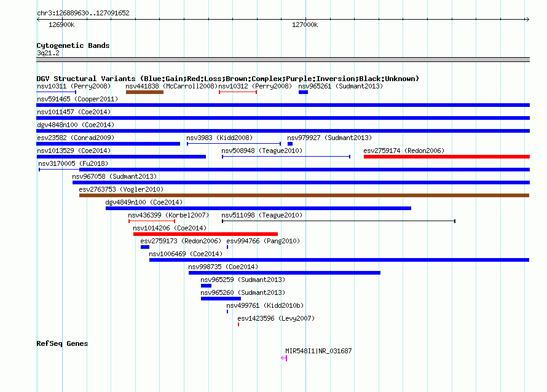Open nsv1006469 (Coe2014) variant label
The height and width of the screenshot is (392, 547).
(x=186, y=254)
